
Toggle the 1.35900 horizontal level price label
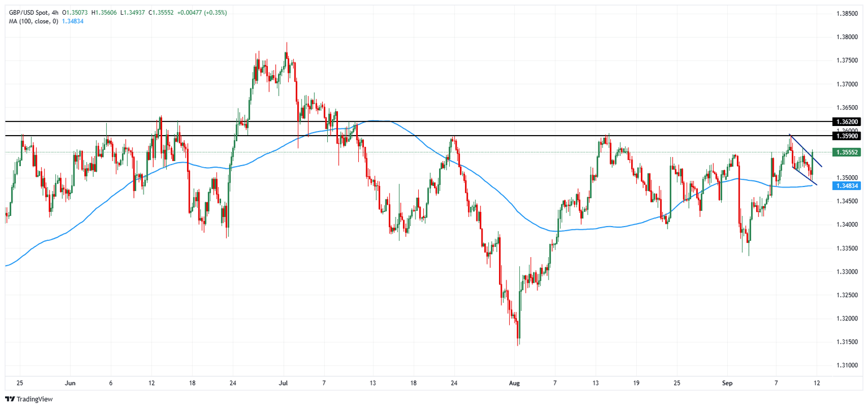847,135
